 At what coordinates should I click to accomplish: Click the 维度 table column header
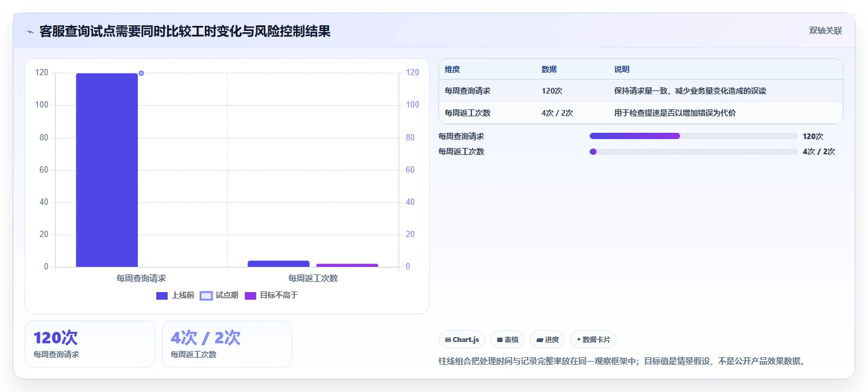(452, 70)
